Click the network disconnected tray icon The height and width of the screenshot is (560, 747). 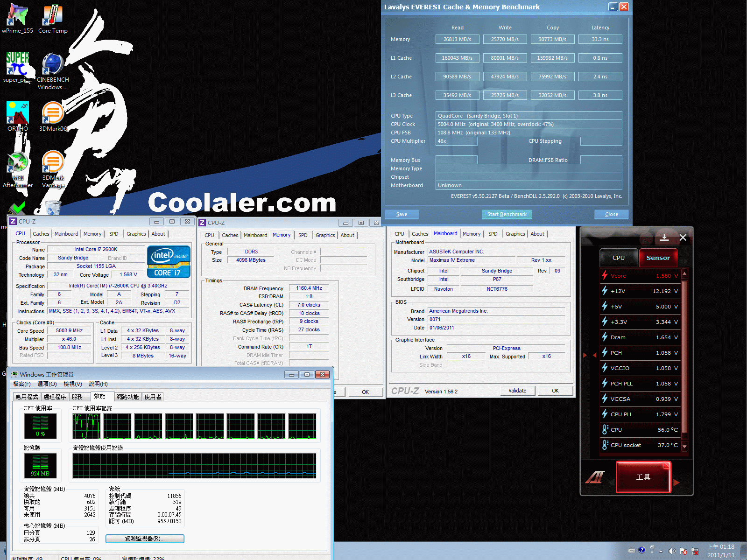coord(695,551)
